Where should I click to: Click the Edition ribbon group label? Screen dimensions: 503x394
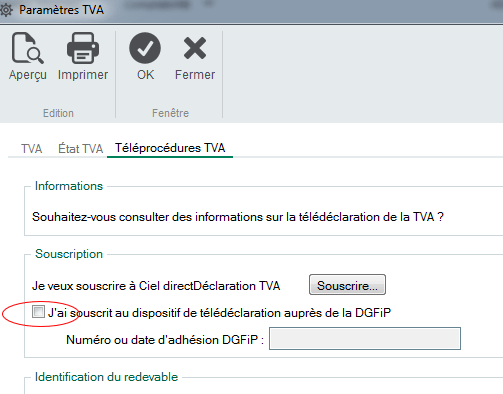(58, 113)
